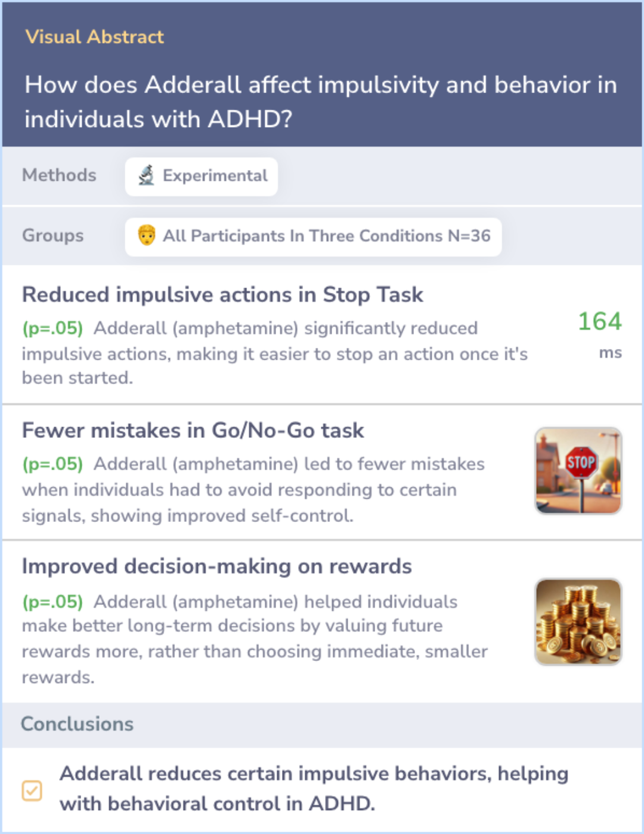The height and width of the screenshot is (834, 644).
Task: Open the Fewer mistakes in Go/No-Go task heading
Action: (193, 431)
